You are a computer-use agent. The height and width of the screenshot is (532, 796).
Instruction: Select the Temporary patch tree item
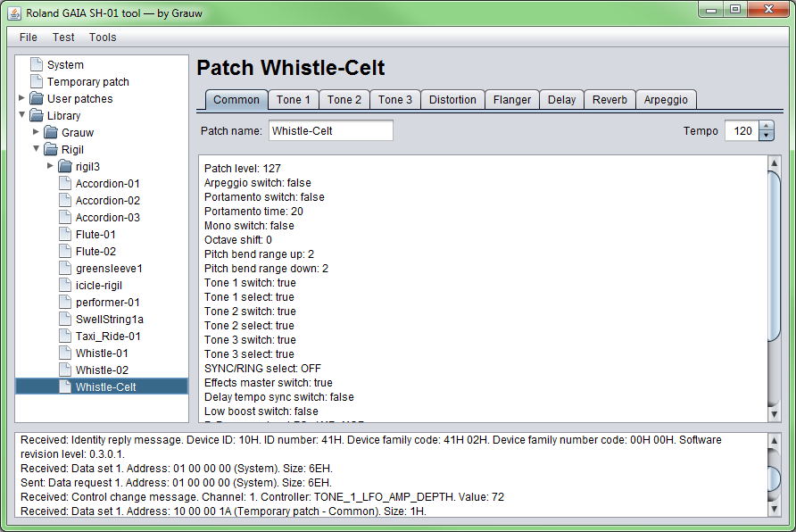click(x=87, y=81)
